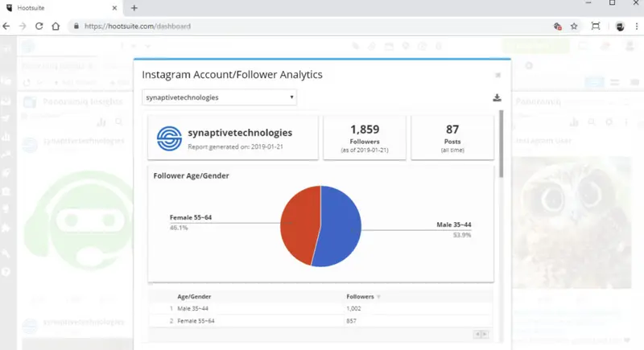
Task: Reload the page with browser refresh icon
Action: (x=39, y=26)
